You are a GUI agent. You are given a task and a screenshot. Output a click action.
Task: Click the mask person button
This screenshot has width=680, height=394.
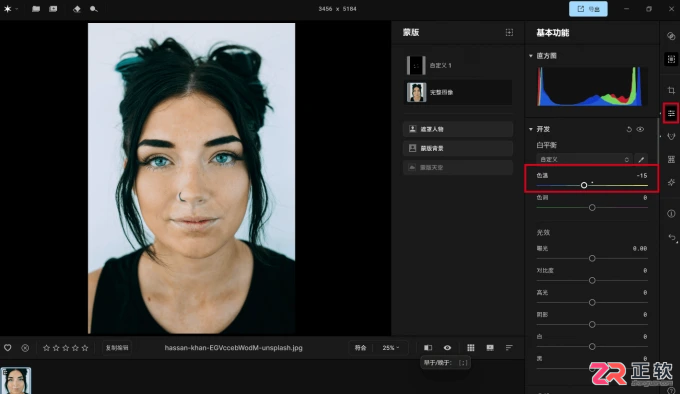click(x=458, y=129)
